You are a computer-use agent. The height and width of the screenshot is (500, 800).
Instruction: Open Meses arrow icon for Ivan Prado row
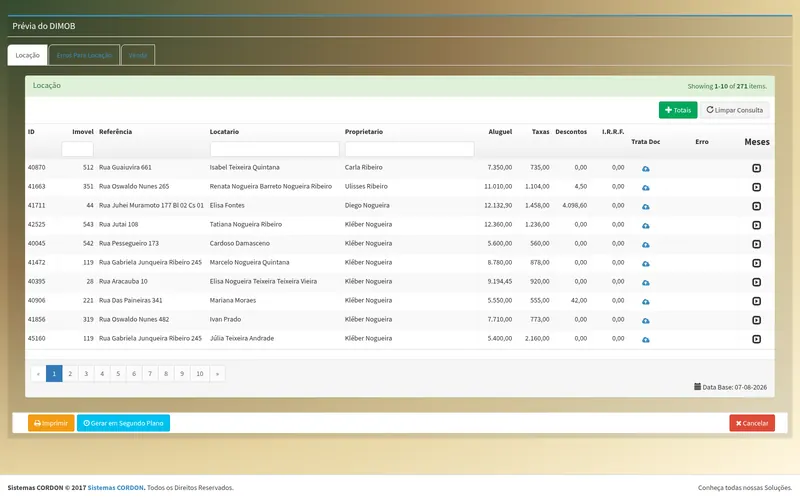coord(756,320)
